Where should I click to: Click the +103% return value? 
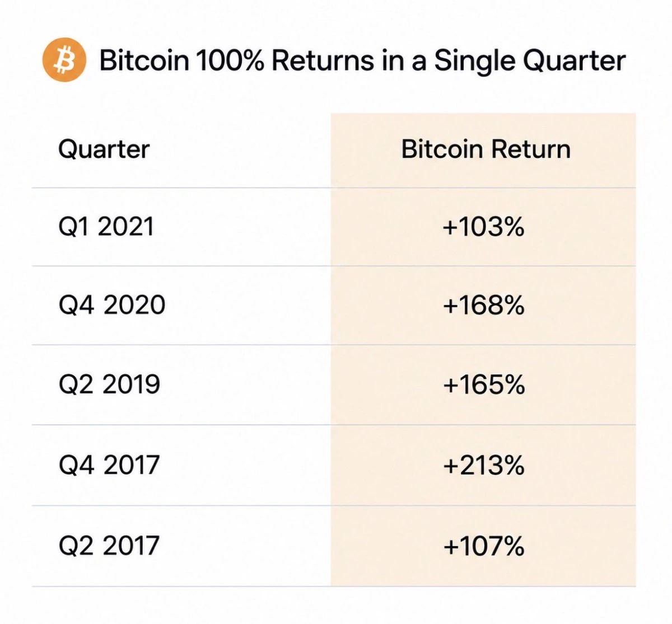[483, 227]
